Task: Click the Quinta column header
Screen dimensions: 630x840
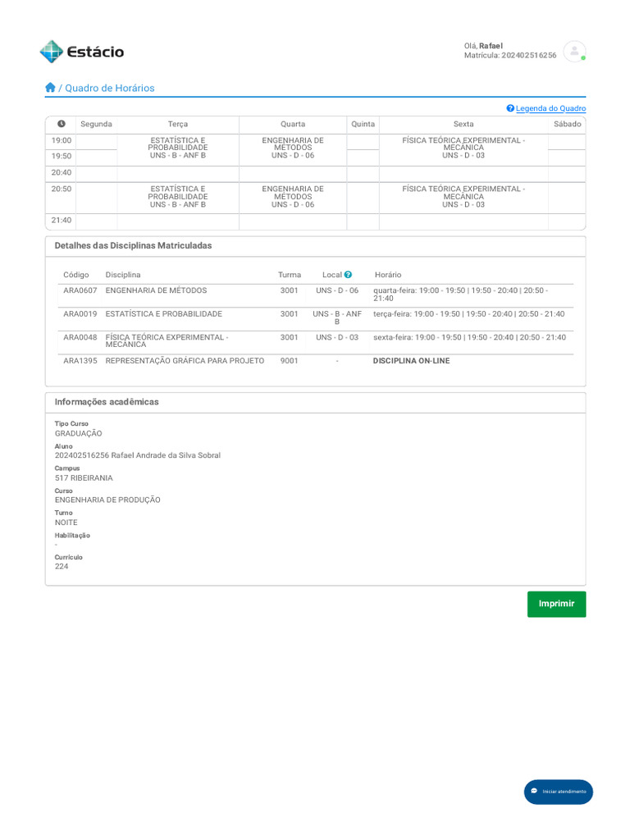Action: pos(363,124)
